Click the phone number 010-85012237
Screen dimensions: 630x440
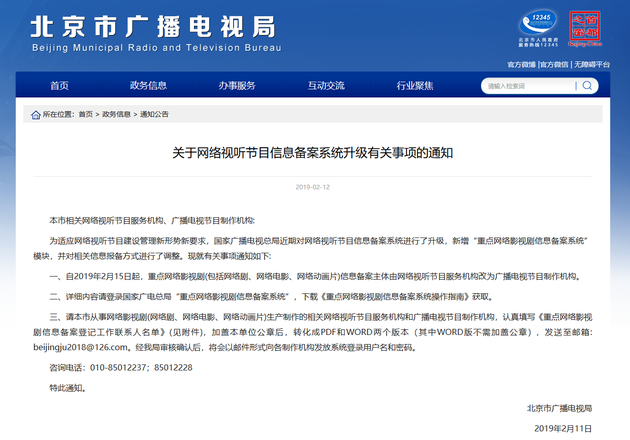point(118,368)
